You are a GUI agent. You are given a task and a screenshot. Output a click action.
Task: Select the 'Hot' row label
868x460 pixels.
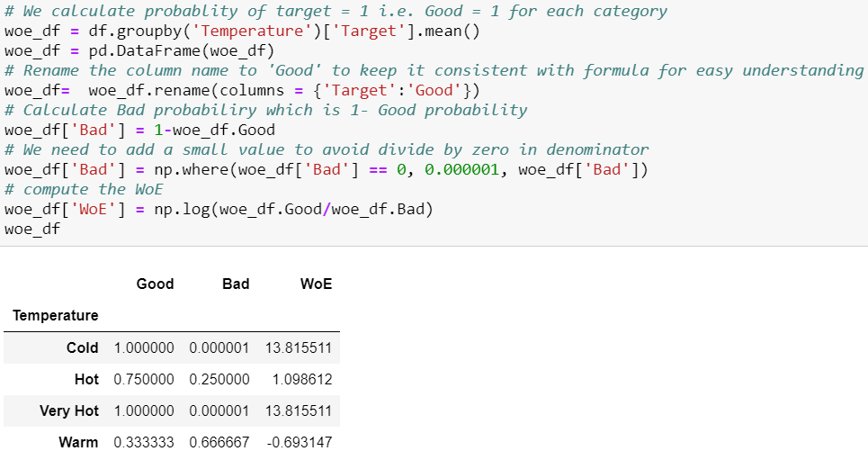(x=87, y=379)
